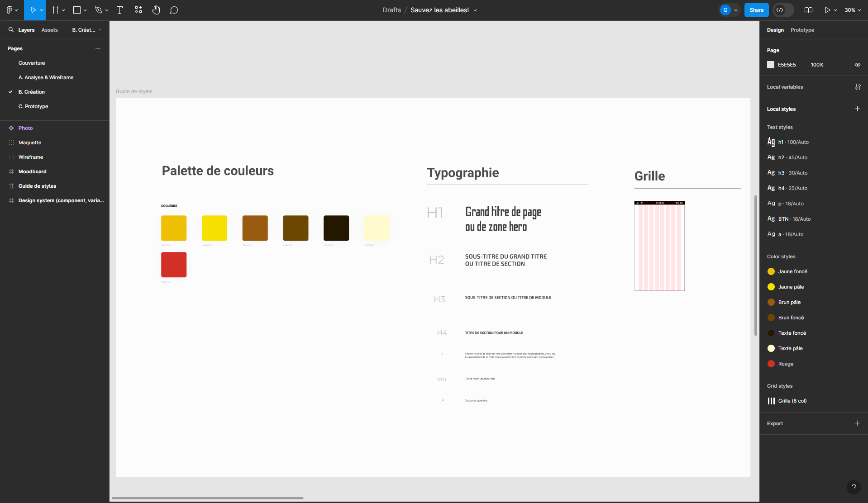Open the library book icon
The width and height of the screenshot is (868, 503).
pyautogui.click(x=809, y=10)
